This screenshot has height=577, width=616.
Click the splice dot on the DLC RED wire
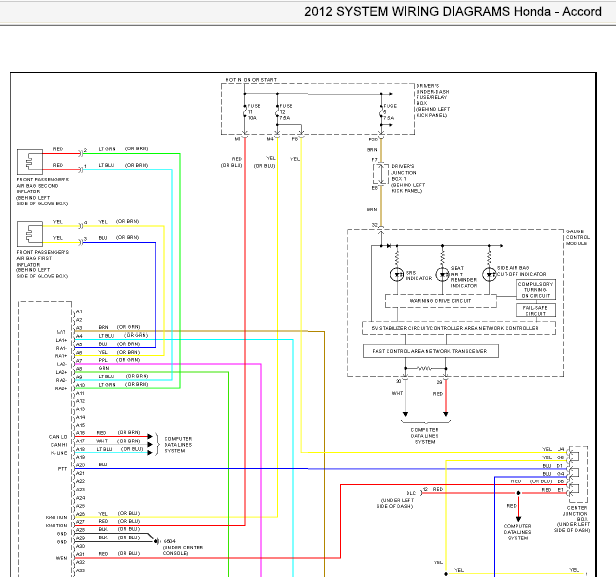click(x=518, y=493)
